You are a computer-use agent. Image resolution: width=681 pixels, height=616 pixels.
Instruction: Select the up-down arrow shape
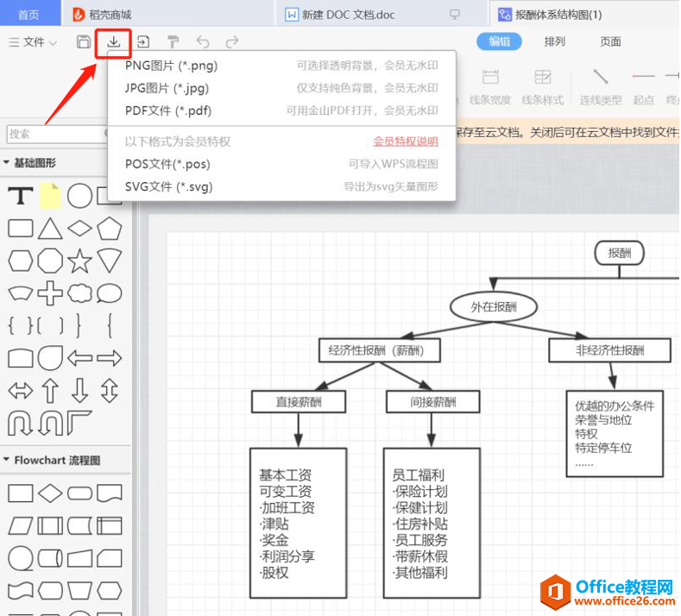coord(109,391)
